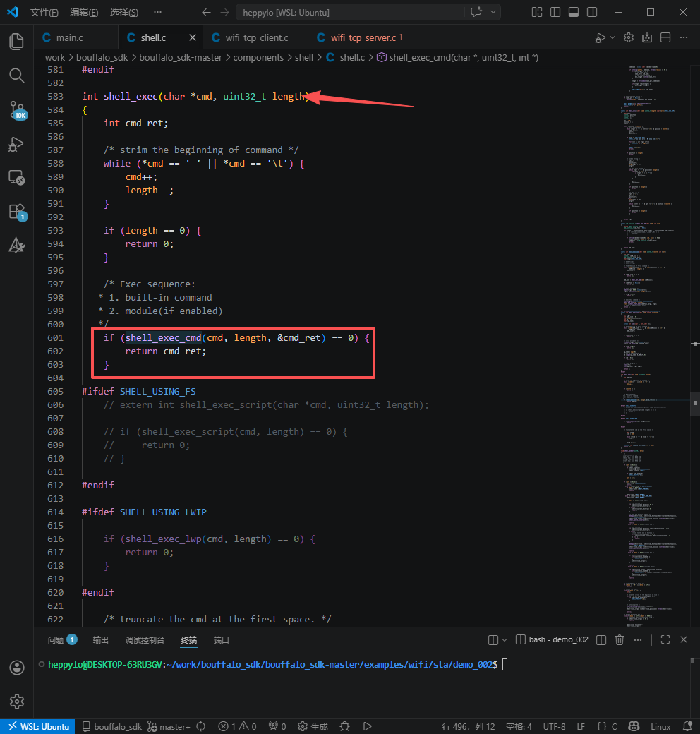This screenshot has width=700, height=734.
Task: Expand the debug run dropdown arrow
Action: (612, 38)
